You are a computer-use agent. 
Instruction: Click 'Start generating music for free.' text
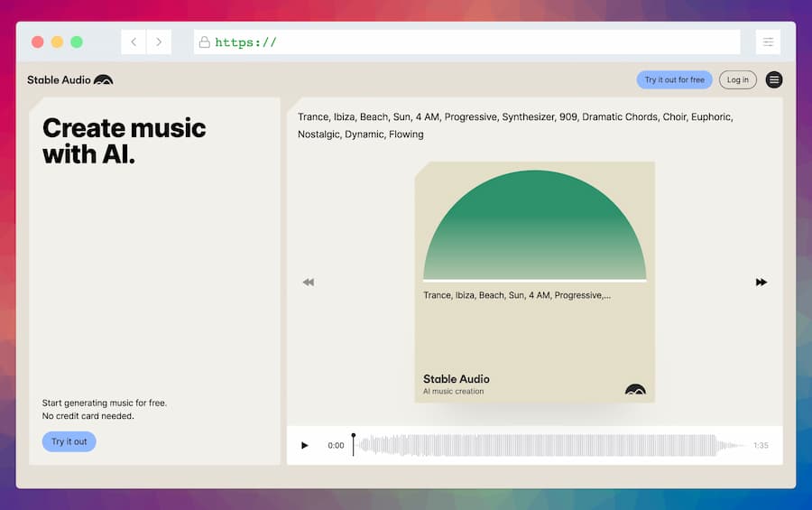pyautogui.click(x=105, y=403)
